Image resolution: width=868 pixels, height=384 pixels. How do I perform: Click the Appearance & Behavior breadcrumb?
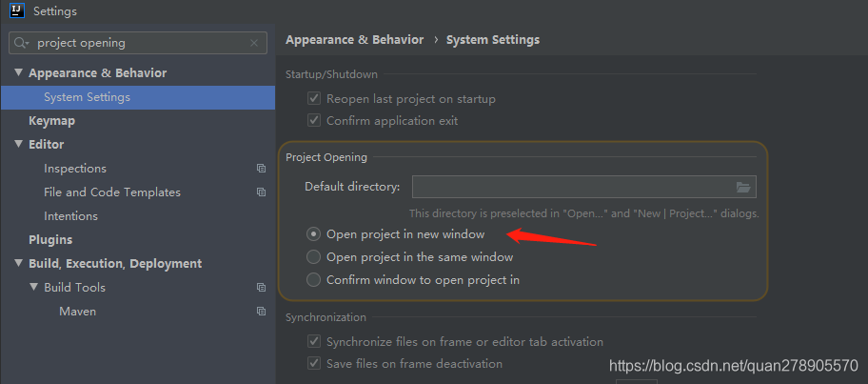point(354,40)
